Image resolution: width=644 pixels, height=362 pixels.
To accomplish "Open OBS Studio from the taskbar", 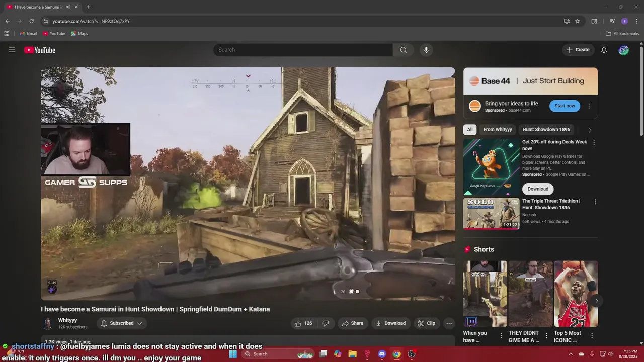I will click(412, 354).
